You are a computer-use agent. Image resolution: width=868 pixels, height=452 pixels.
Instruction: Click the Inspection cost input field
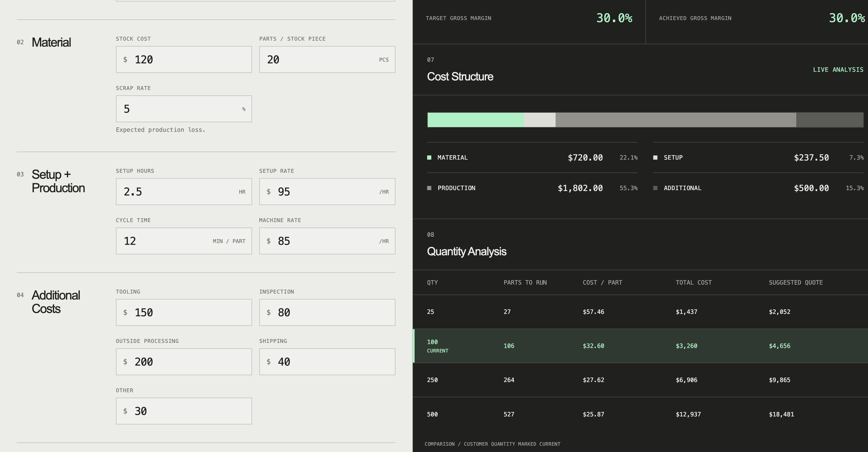pyautogui.click(x=327, y=312)
